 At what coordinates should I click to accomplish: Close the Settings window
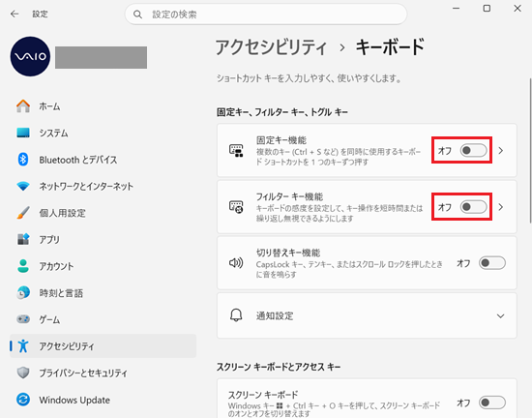tap(517, 9)
